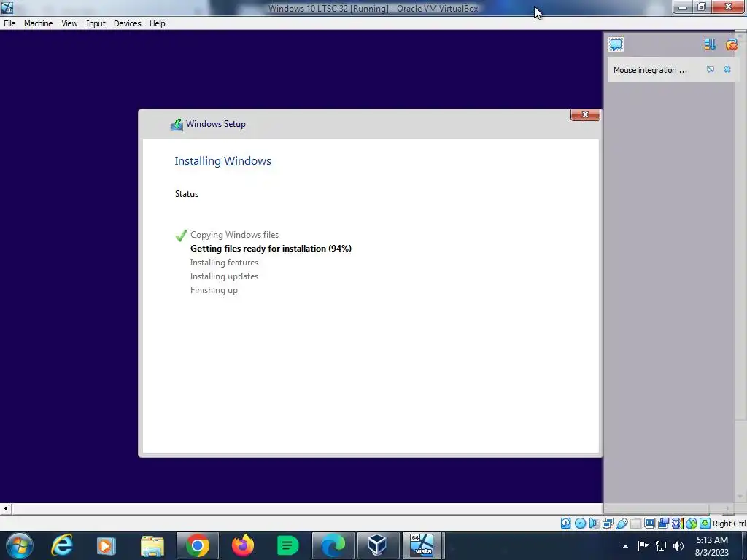Click the Windows Setup title icon
747x560 pixels.
click(177, 124)
